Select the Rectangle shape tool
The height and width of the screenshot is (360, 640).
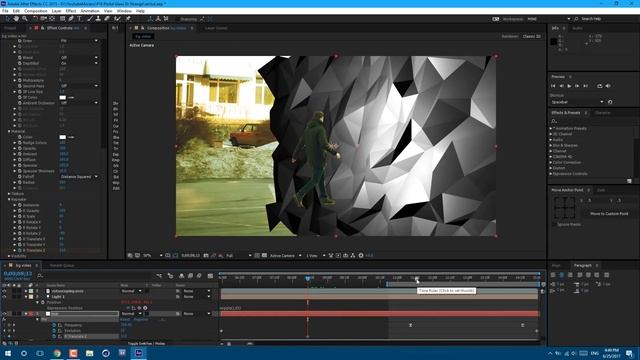62,19
